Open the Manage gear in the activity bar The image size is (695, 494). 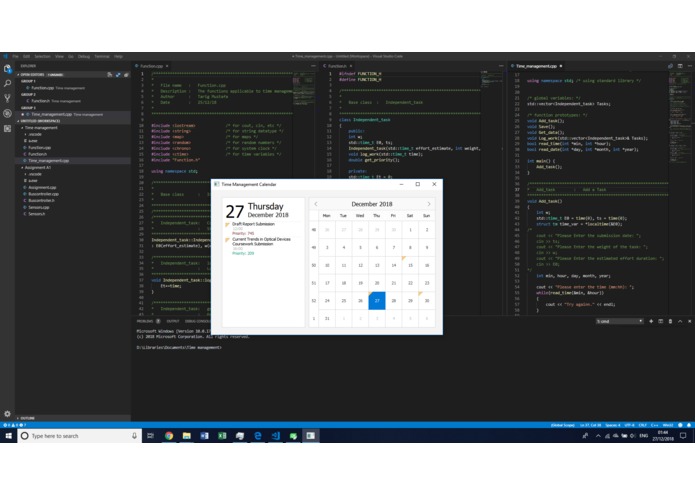7,413
